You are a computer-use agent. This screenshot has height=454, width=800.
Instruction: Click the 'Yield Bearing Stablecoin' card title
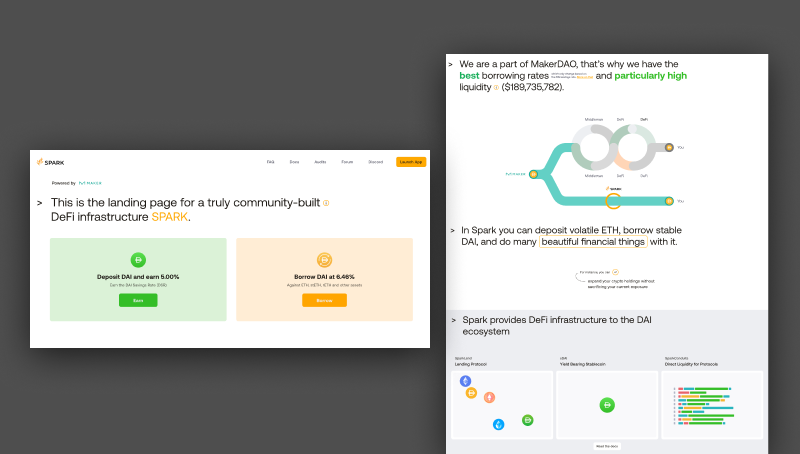[583, 364]
